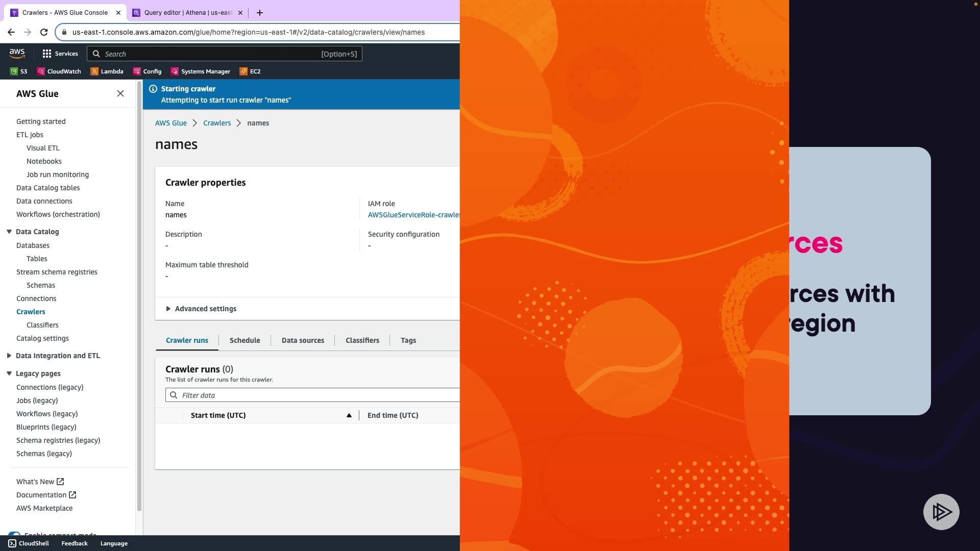Open the EC2 bookmark shortcut
The width and height of the screenshot is (980, 551).
[x=250, y=71]
